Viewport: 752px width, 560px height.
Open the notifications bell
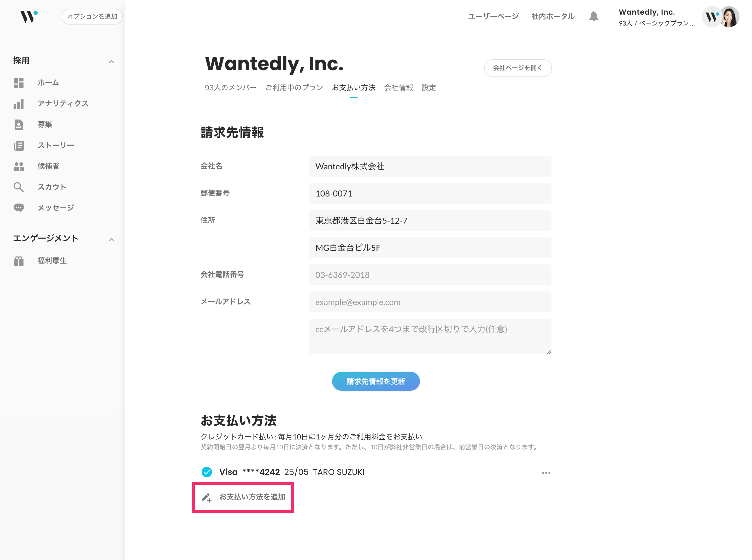pyautogui.click(x=593, y=16)
